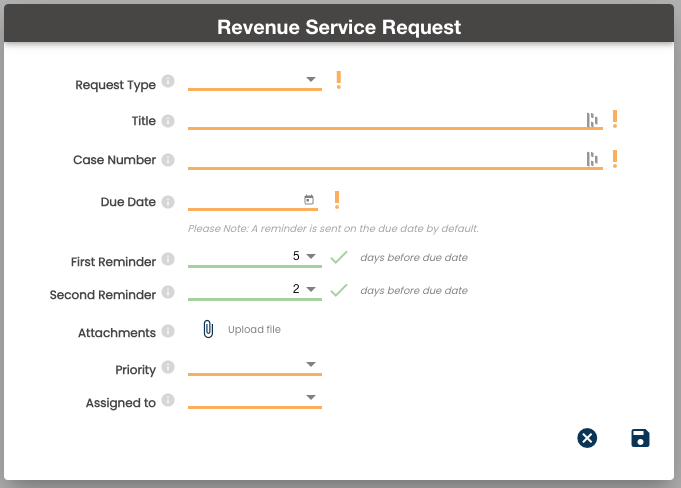Click the warning icon next to Title field
Image resolution: width=681 pixels, height=488 pixels.
[615, 119]
